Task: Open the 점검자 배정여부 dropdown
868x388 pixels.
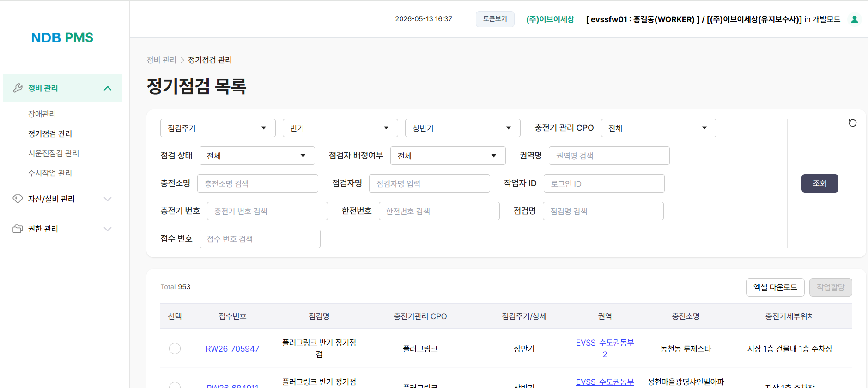Action: click(448, 156)
